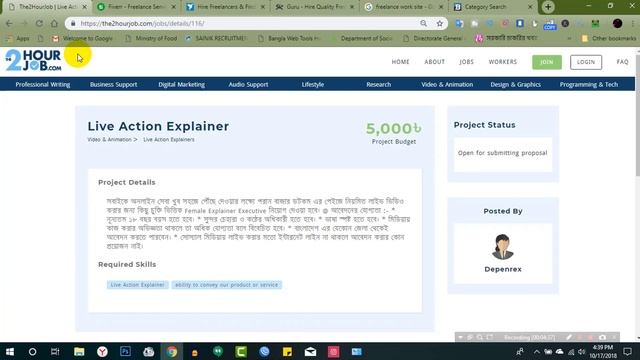640x360 pixels.
Task: Open Hangouts from the taskbar
Action: point(218,351)
